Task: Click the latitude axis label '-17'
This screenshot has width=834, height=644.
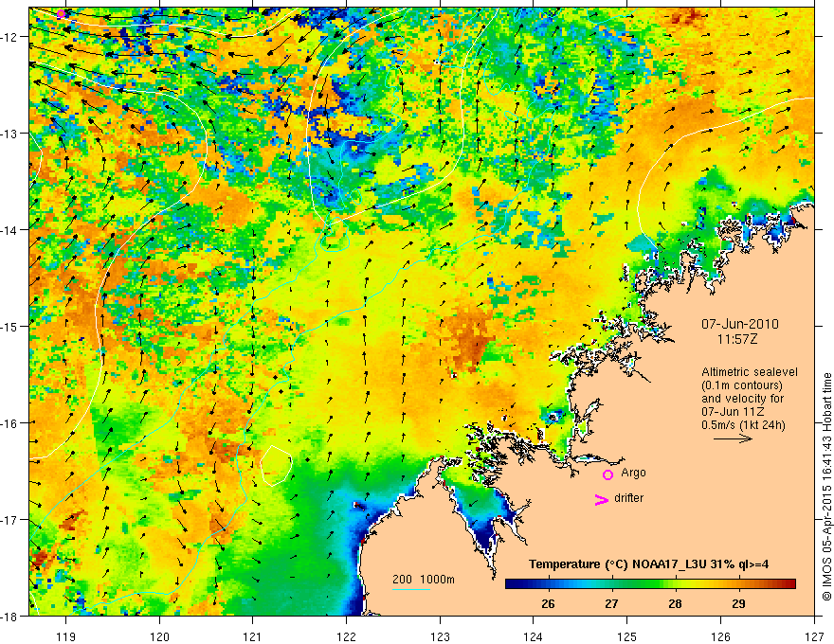Action: point(10,519)
